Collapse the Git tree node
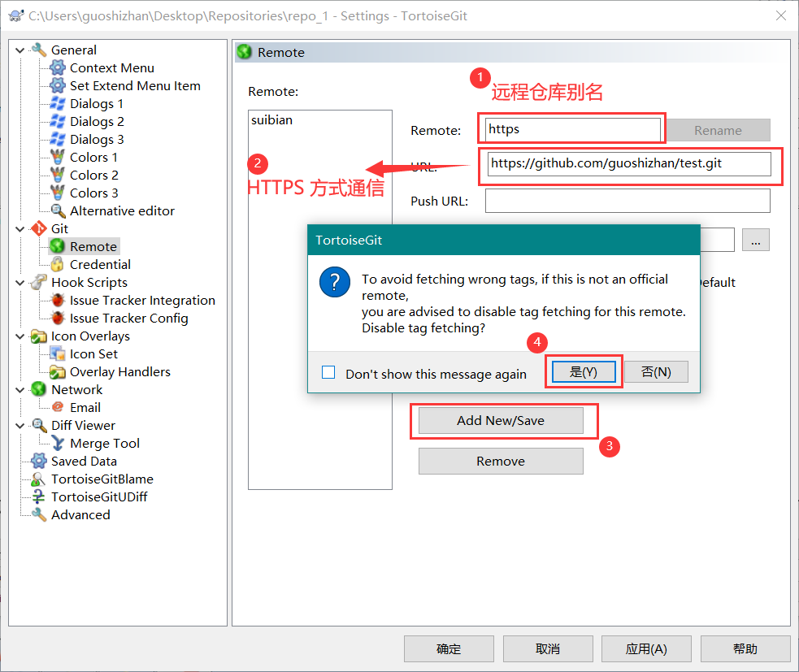The width and height of the screenshot is (799, 672). (x=20, y=229)
